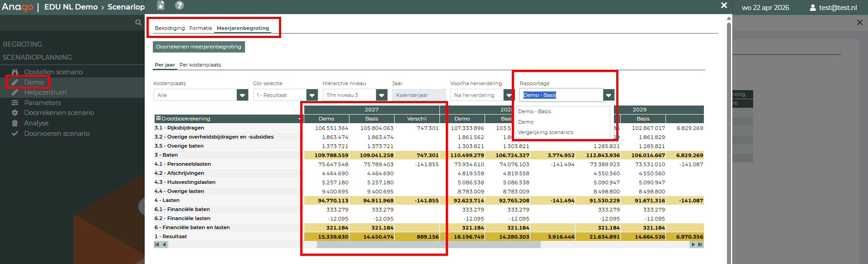Image resolution: width=868 pixels, height=264 pixels.
Task: Choose "Vergelijking scenario's" from the Rapportage list
Action: 545,132
